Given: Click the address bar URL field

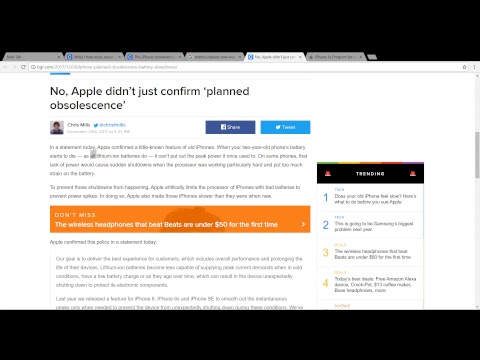Looking at the screenshot, I should pos(247,67).
